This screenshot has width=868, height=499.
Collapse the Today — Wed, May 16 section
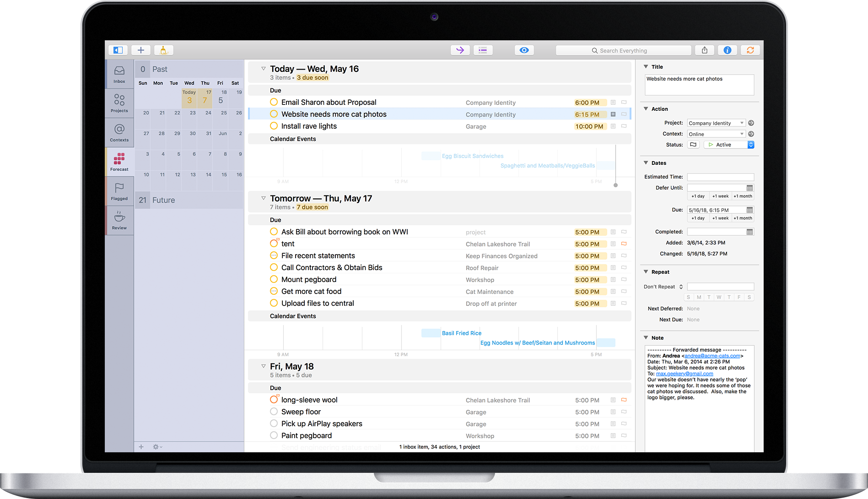(x=263, y=69)
